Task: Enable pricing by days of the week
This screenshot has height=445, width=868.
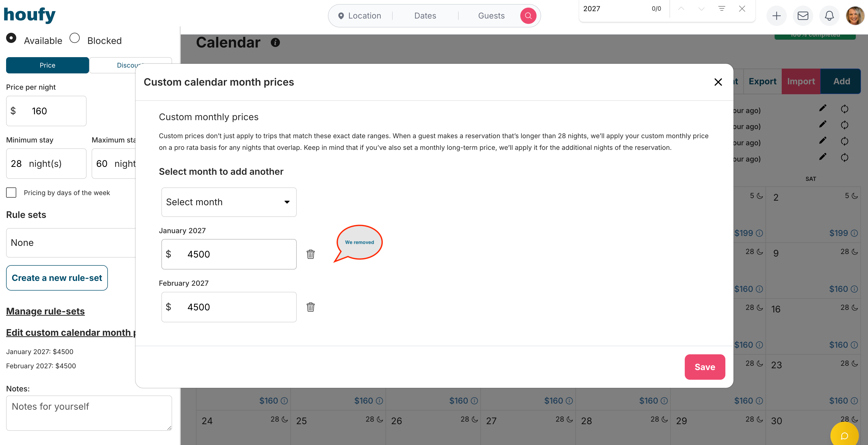Action: [x=11, y=193]
